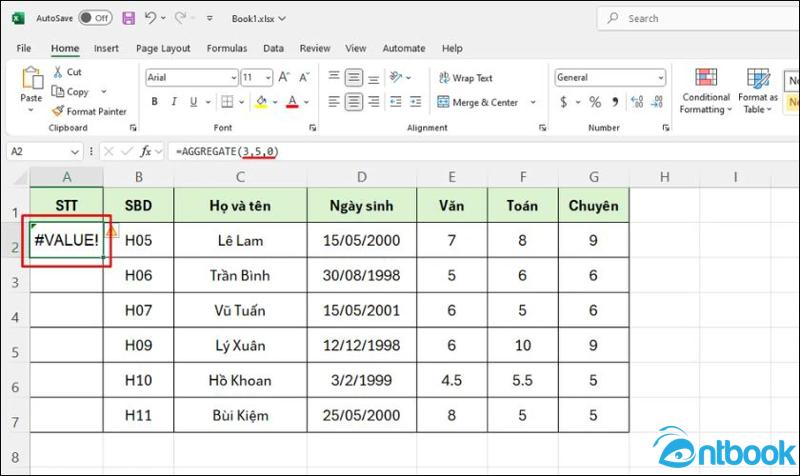Image resolution: width=800 pixels, height=476 pixels.
Task: Open Underline style dropdown arrow
Action: (x=208, y=102)
